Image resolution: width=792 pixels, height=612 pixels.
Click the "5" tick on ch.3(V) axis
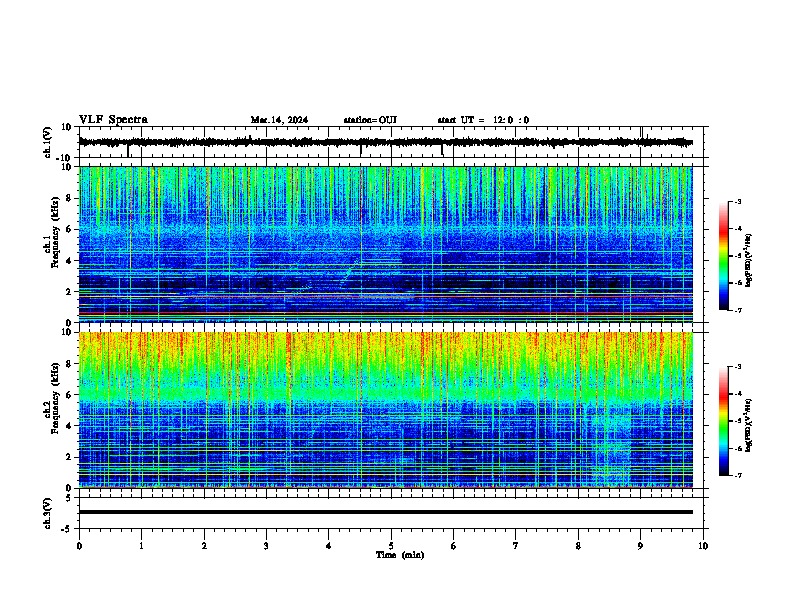pos(69,498)
